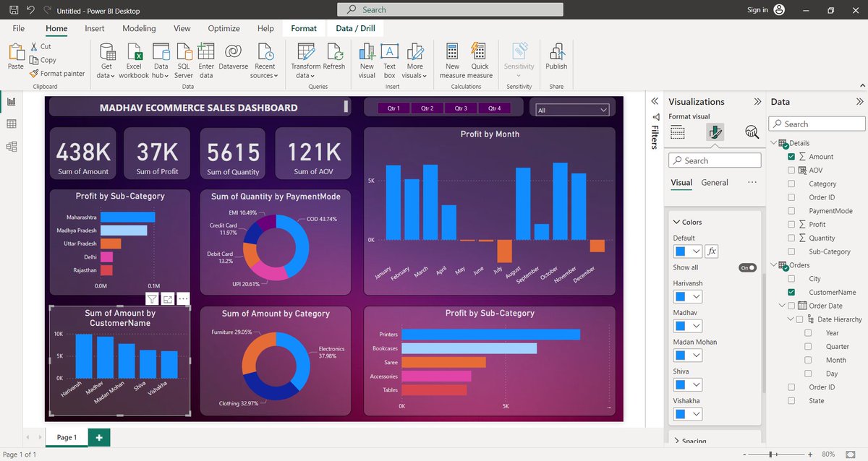Open conditional formatting fx button
The height and width of the screenshot is (461, 868).
tap(712, 251)
